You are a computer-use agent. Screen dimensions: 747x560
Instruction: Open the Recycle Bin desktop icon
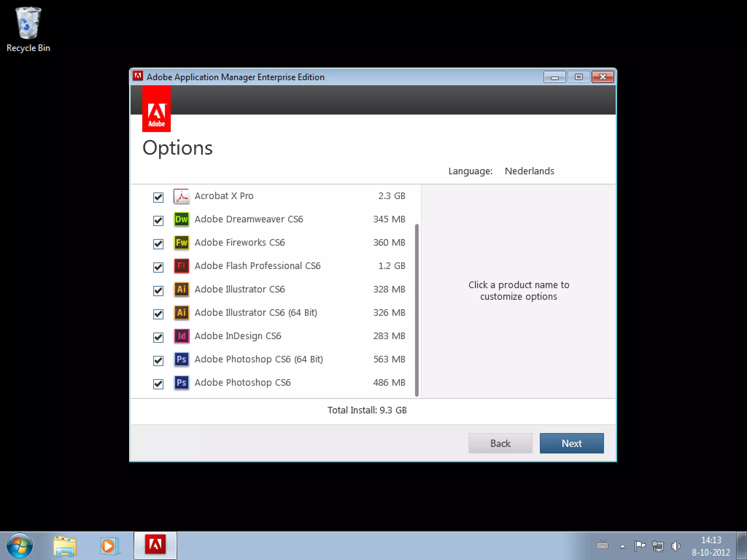pyautogui.click(x=28, y=30)
